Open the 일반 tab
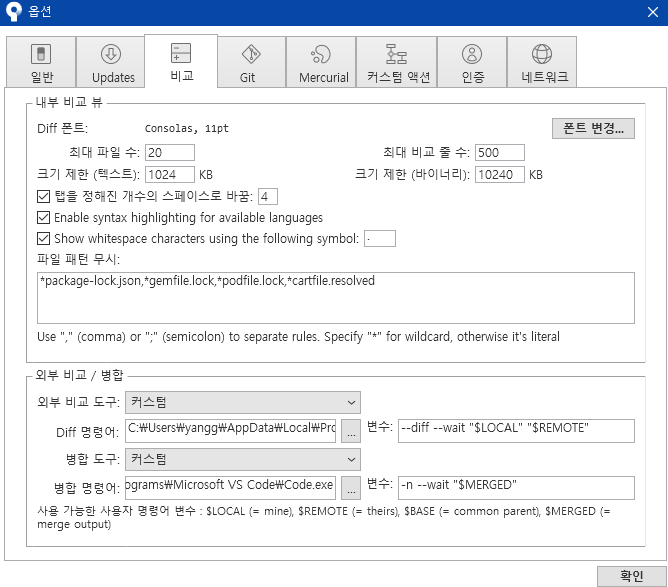 click(x=41, y=62)
